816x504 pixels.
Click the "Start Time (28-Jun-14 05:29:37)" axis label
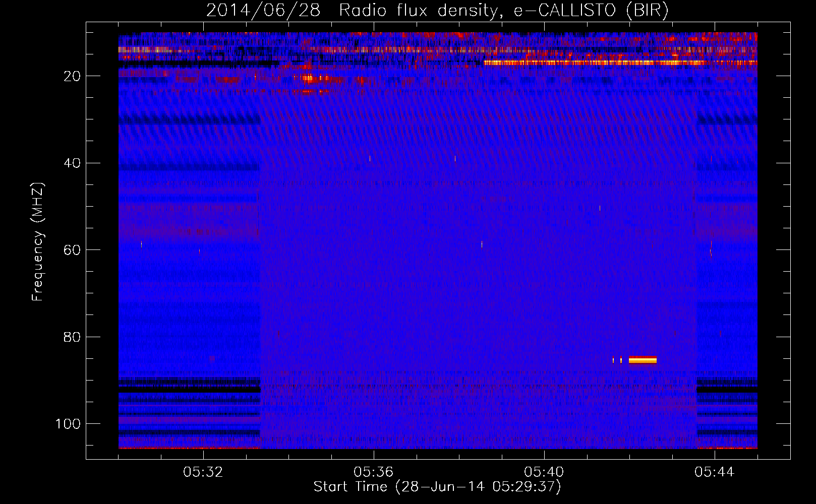pos(437,487)
